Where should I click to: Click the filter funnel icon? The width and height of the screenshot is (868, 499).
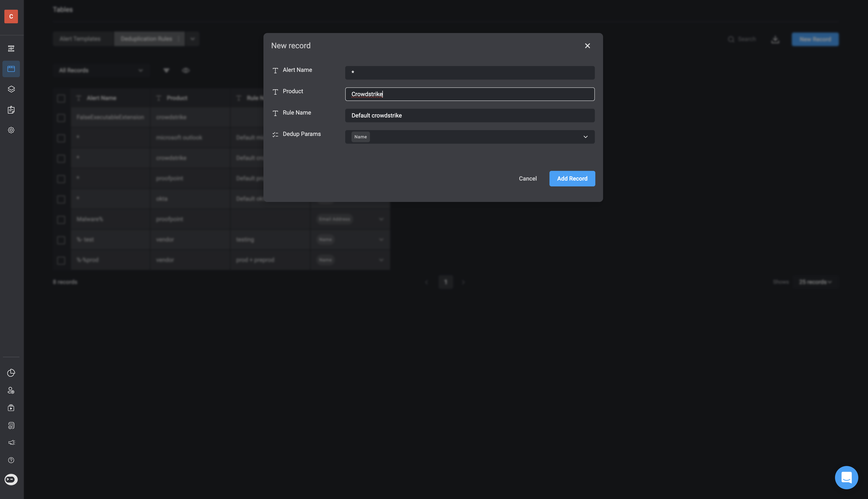166,70
